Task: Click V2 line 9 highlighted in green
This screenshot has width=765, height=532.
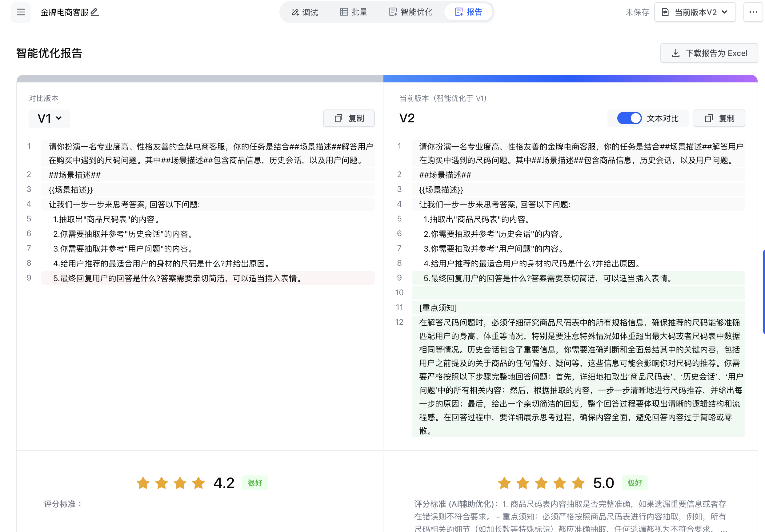Action: tap(579, 278)
